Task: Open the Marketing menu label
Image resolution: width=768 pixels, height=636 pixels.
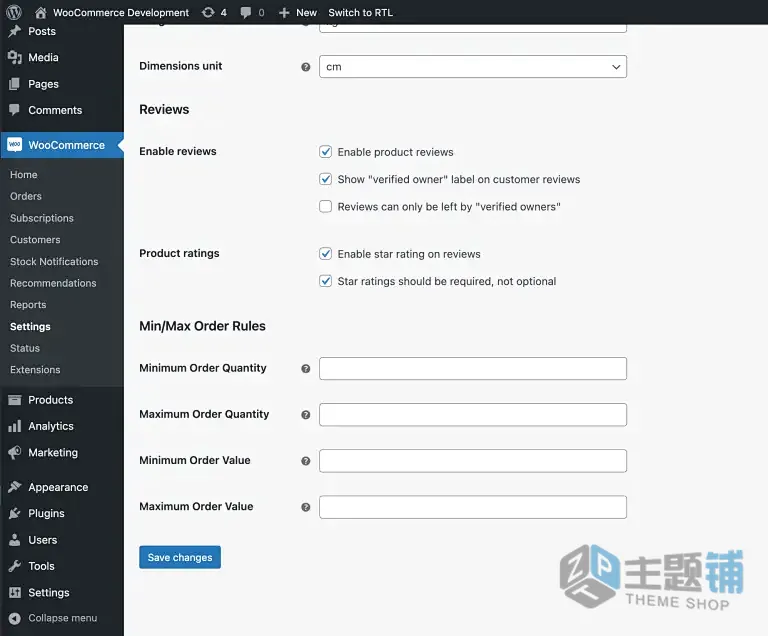Action: pyautogui.click(x=53, y=453)
